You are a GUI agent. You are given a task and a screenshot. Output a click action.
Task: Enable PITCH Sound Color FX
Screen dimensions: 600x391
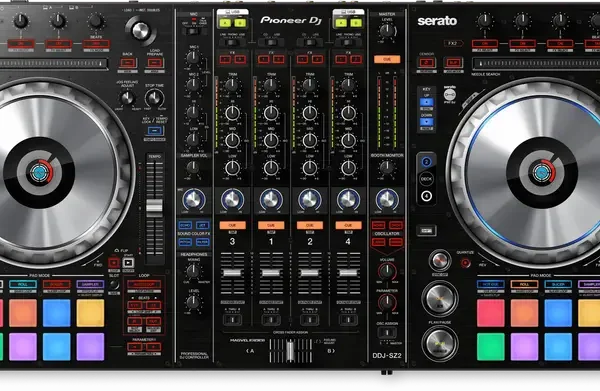(x=186, y=242)
